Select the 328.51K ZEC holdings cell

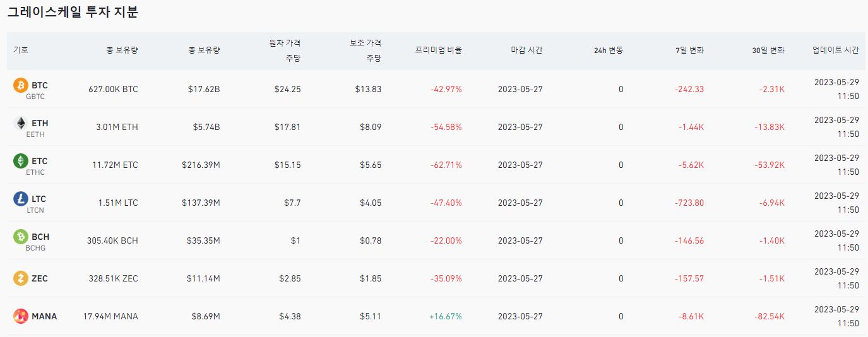[x=113, y=278]
